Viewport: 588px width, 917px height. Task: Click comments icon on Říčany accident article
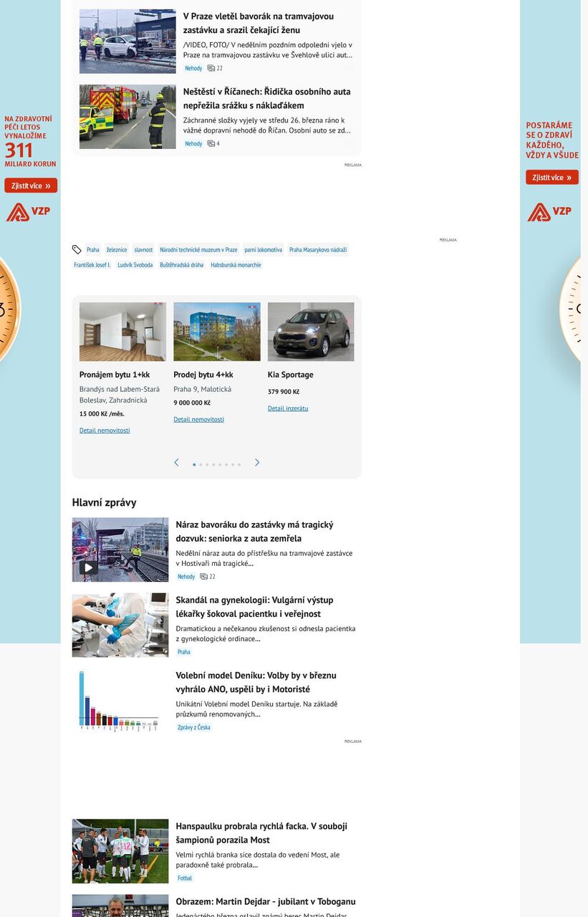[211, 144]
